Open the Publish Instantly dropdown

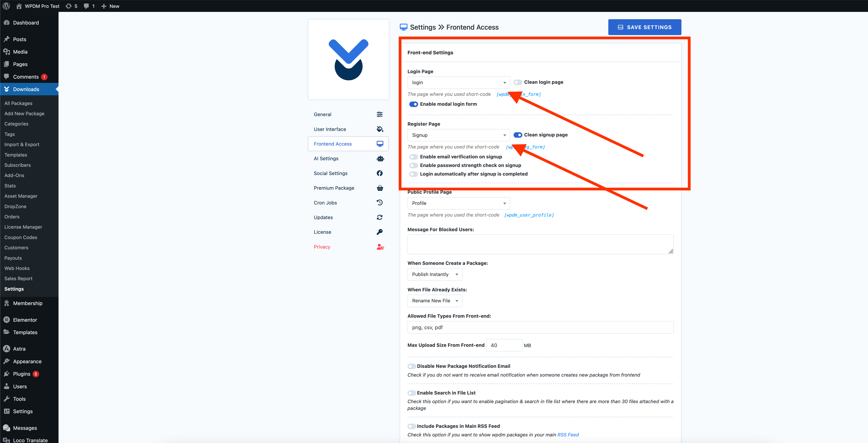point(435,274)
